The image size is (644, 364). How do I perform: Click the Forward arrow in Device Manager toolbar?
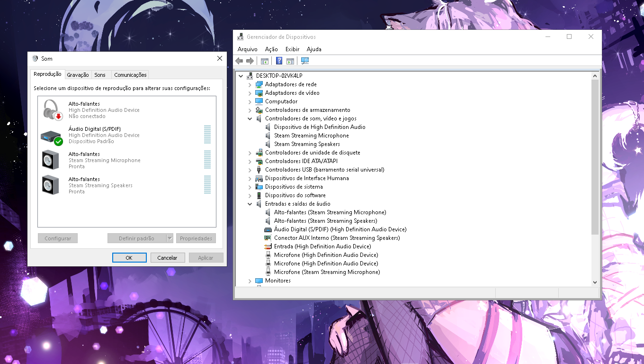(x=250, y=61)
